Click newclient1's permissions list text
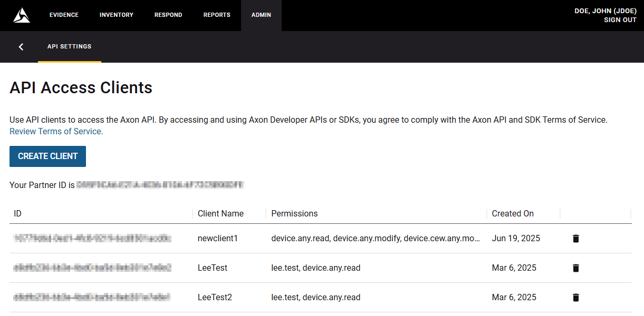 [376, 239]
